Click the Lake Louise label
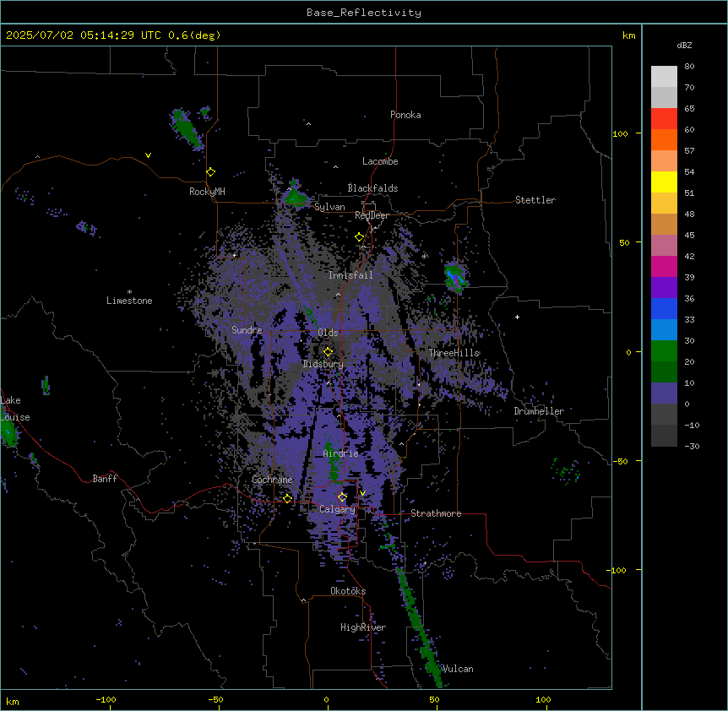 pos(15,409)
